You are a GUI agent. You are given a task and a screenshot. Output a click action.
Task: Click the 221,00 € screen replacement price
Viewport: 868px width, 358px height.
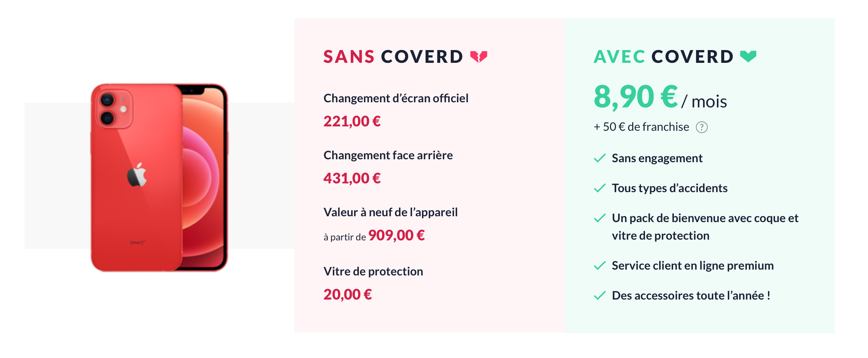[x=352, y=121]
